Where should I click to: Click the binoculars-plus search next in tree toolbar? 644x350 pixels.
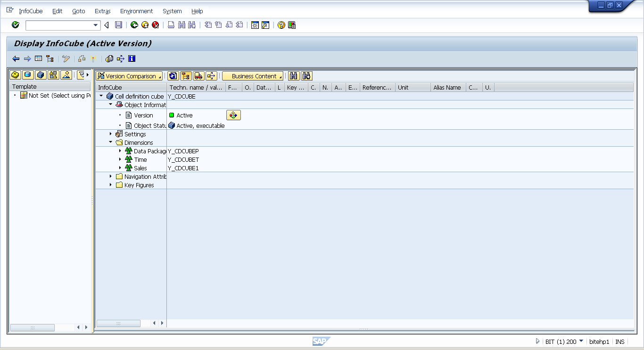pyautogui.click(x=307, y=76)
